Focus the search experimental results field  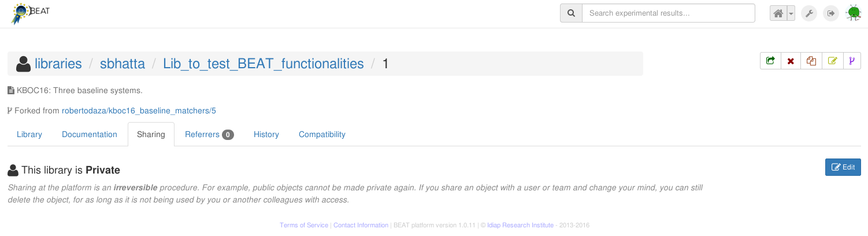point(668,13)
